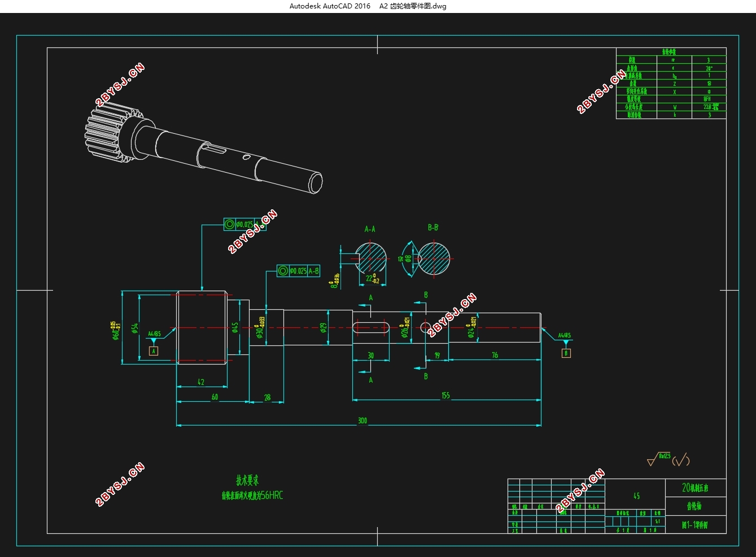
Task: Select lower section cut letter B marker
Action: 426,376
